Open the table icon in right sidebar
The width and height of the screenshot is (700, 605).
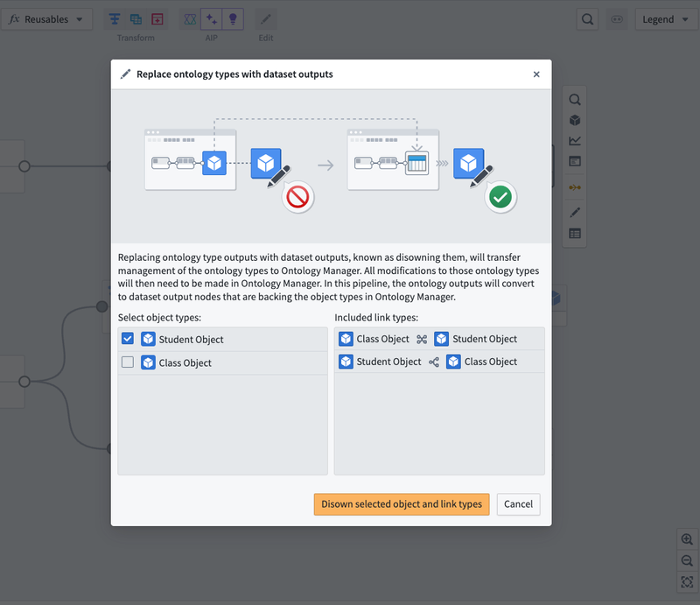[575, 234]
